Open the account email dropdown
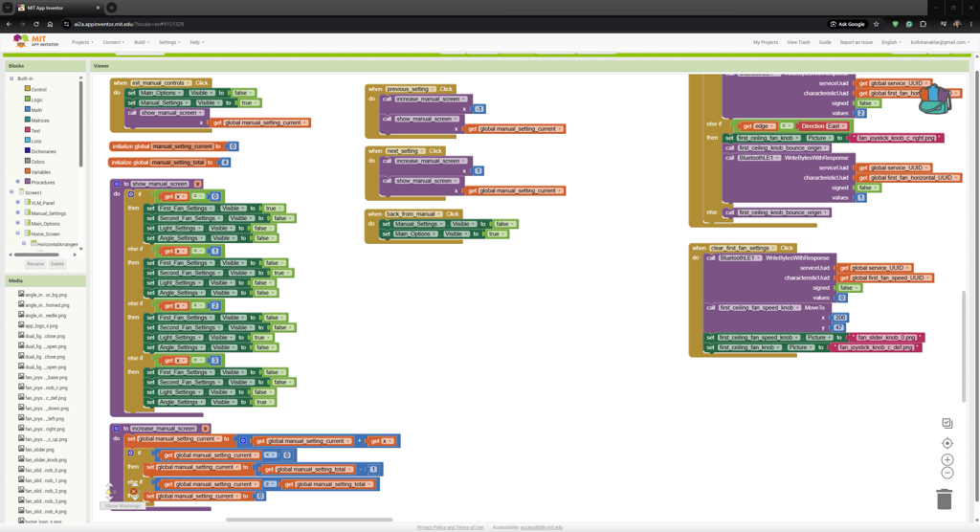The height and width of the screenshot is (532, 980). click(940, 42)
